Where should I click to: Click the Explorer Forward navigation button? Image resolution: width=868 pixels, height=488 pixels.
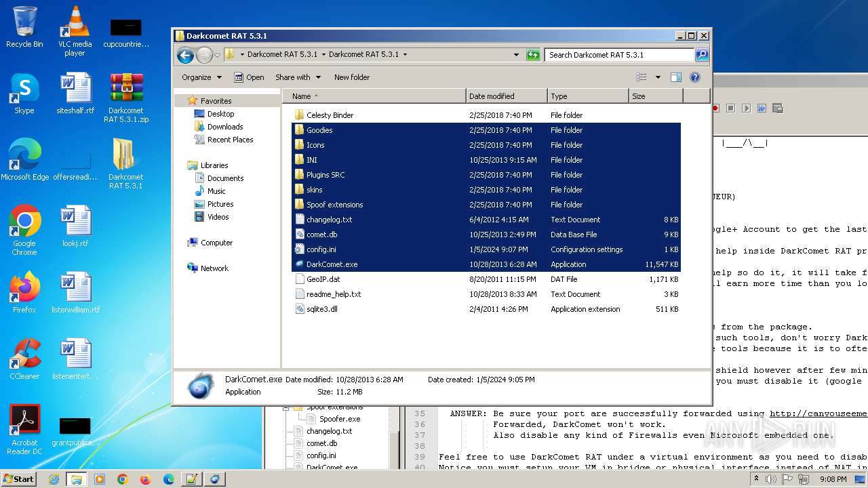click(x=204, y=55)
